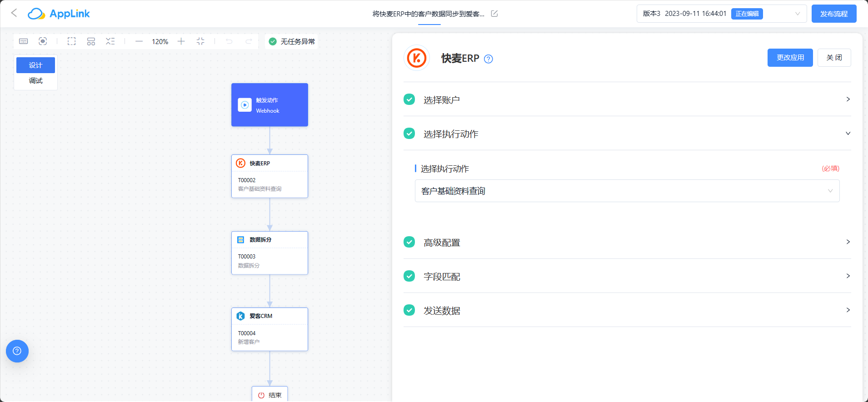Click the 关闭 button
Image resolution: width=868 pixels, height=402 pixels.
[x=834, y=58]
